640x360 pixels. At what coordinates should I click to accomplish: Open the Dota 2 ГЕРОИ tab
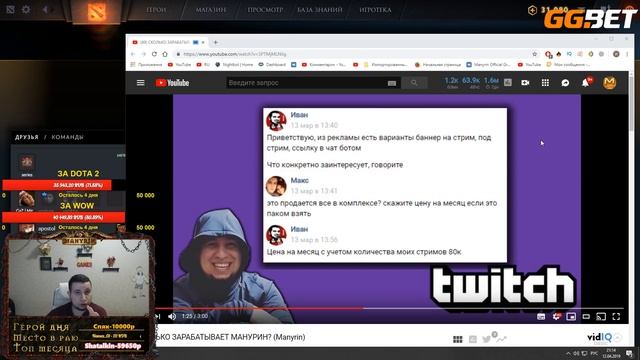(x=156, y=10)
